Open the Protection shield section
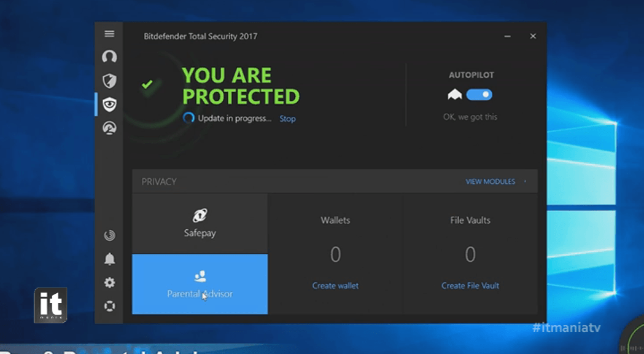This screenshot has height=354, width=644. [x=109, y=81]
